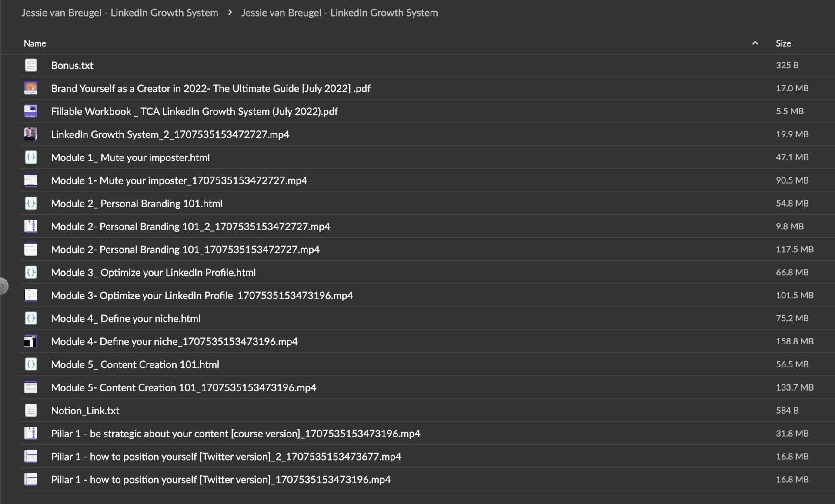Viewport: 835px width, 504px height.
Task: Click the Module 5- Content Creation 101 mp4 thumbnail
Action: (x=31, y=388)
